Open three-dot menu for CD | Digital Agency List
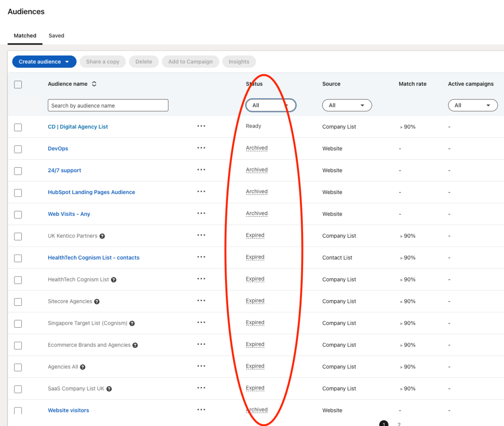This screenshot has width=504, height=426. pyautogui.click(x=201, y=126)
